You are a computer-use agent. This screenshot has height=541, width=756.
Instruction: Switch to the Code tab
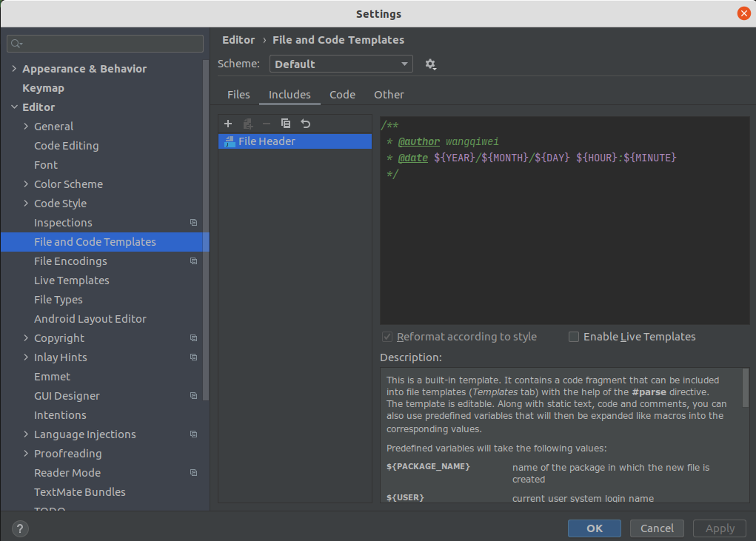tap(342, 95)
